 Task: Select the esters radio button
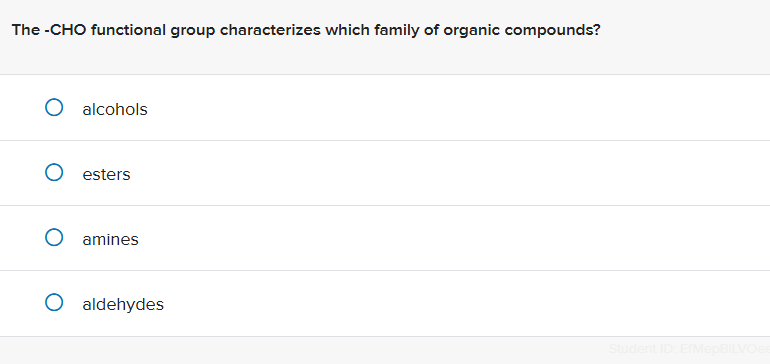(54, 172)
